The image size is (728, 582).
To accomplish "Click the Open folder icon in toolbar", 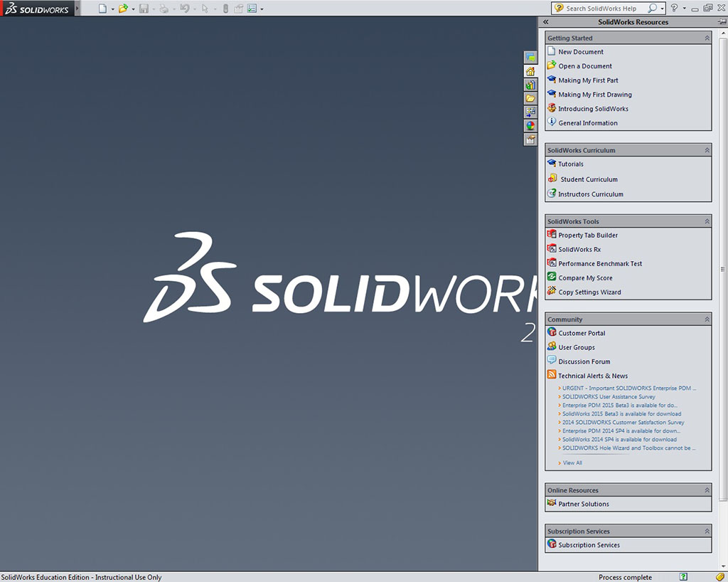I will click(x=123, y=9).
